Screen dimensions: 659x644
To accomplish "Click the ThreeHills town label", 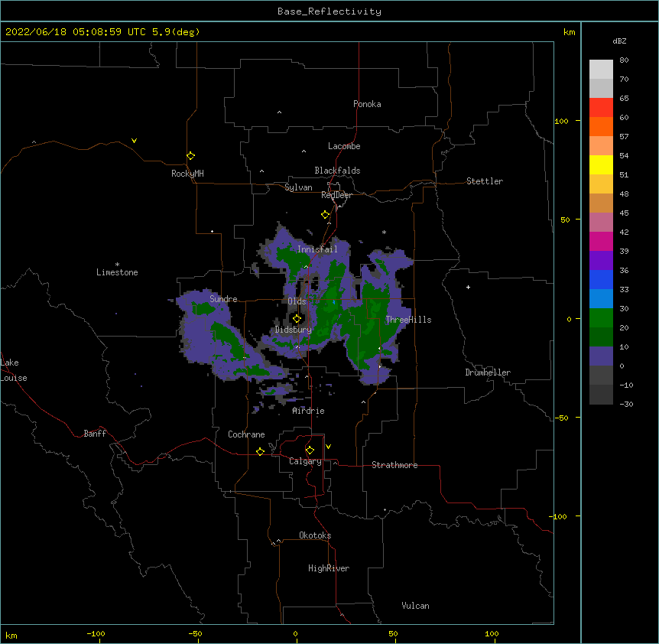I will (408, 320).
